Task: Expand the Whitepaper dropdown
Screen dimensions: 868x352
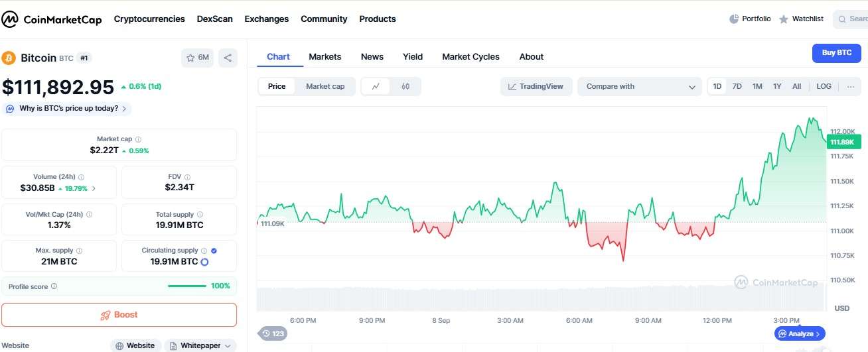Action: coord(200,345)
